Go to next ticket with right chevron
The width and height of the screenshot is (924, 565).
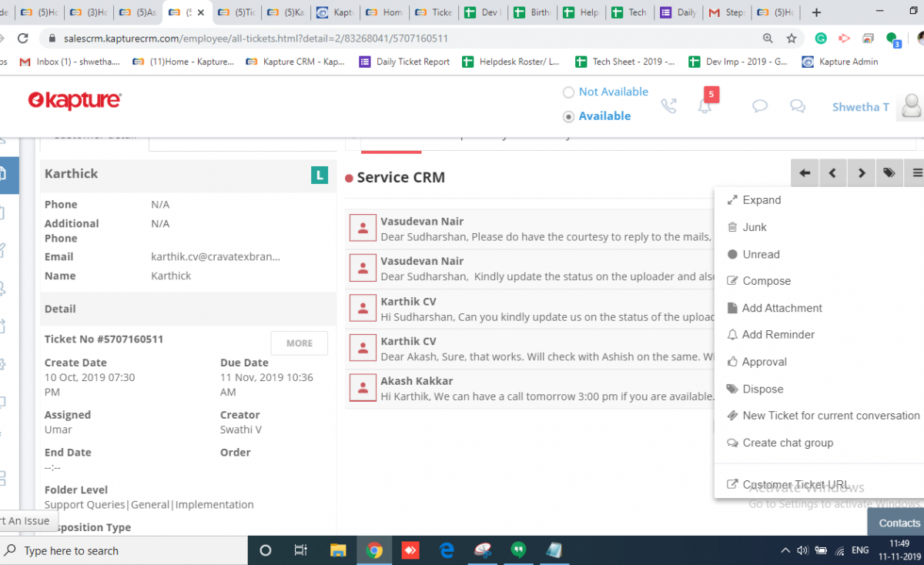coord(862,173)
